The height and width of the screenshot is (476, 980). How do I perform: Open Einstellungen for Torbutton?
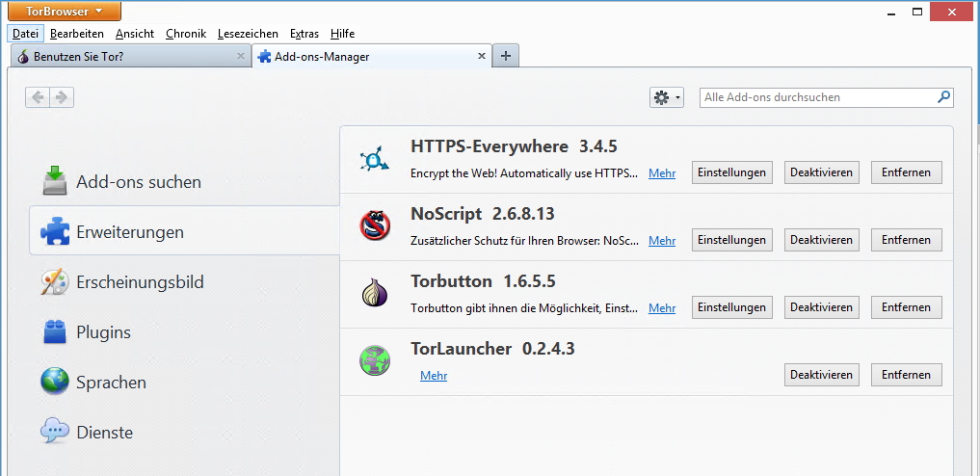pos(732,307)
